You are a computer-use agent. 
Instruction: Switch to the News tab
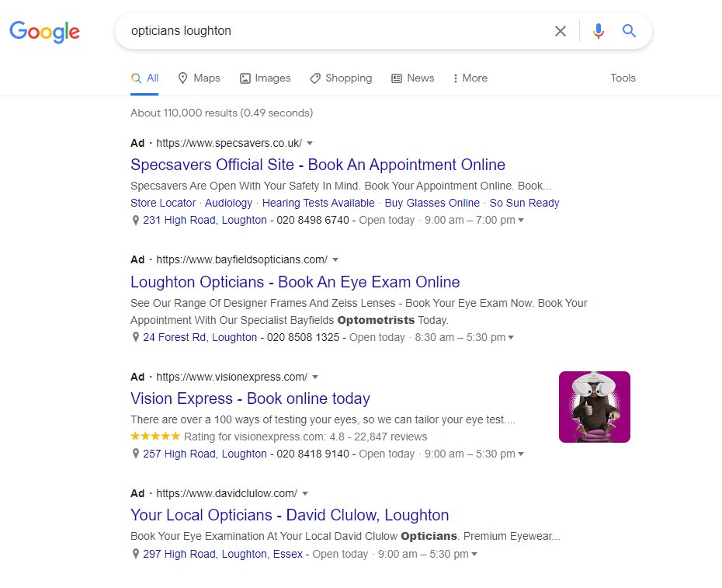(x=412, y=78)
